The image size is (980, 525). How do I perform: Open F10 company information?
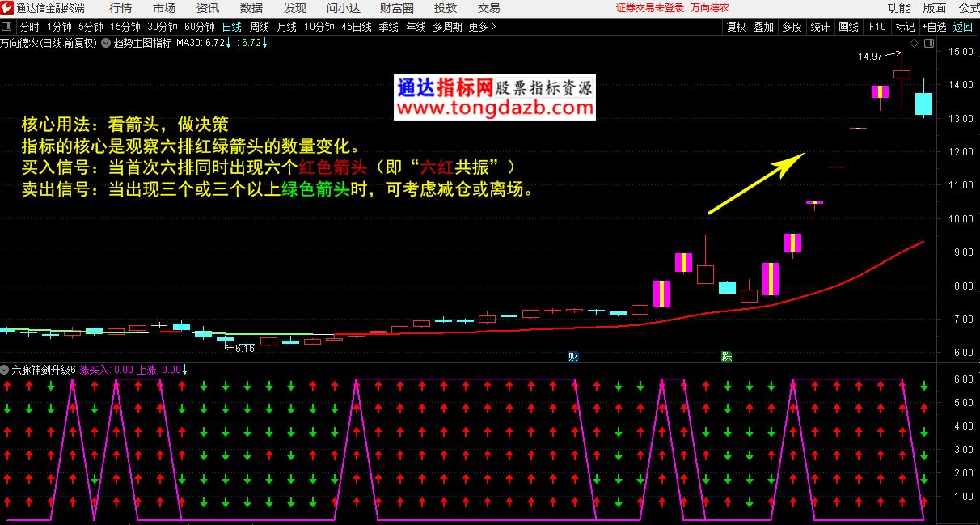(877, 27)
